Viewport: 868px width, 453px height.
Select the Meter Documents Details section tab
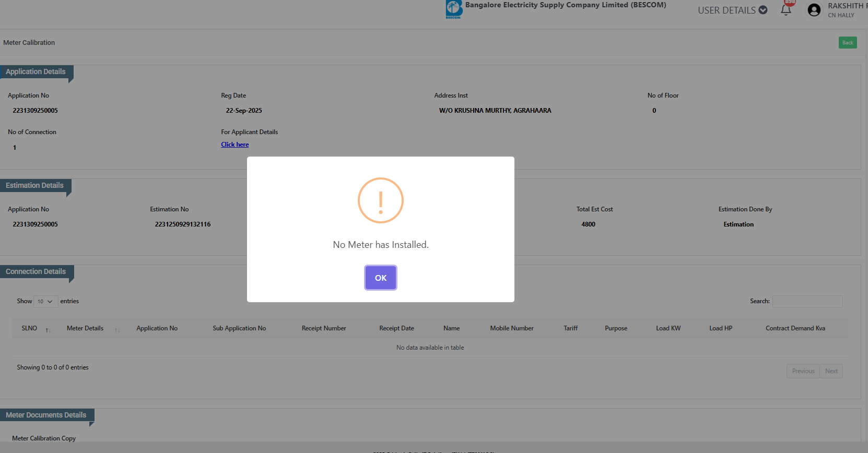(46, 415)
